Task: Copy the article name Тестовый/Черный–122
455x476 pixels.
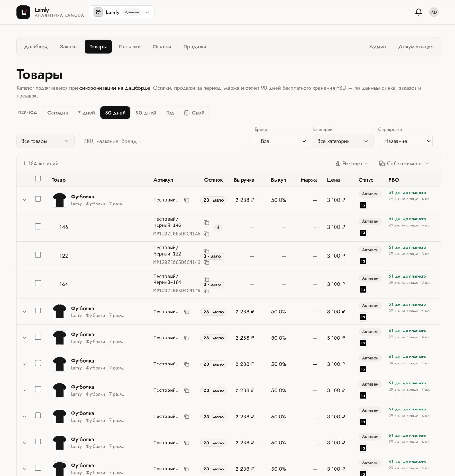Action: [x=206, y=251]
